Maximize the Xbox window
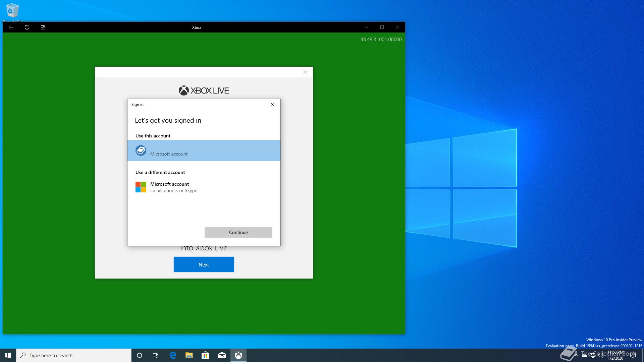The height and width of the screenshot is (362, 644). pos(382,27)
